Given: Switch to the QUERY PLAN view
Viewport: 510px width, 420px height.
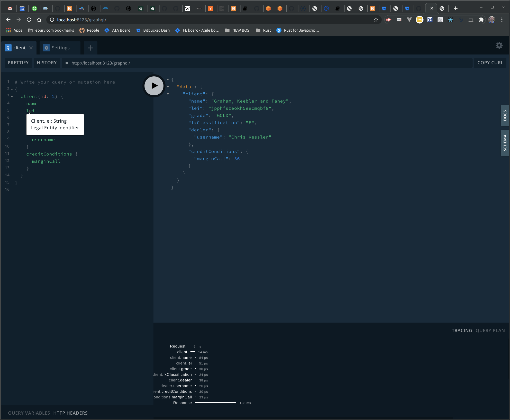Looking at the screenshot, I should [490, 331].
